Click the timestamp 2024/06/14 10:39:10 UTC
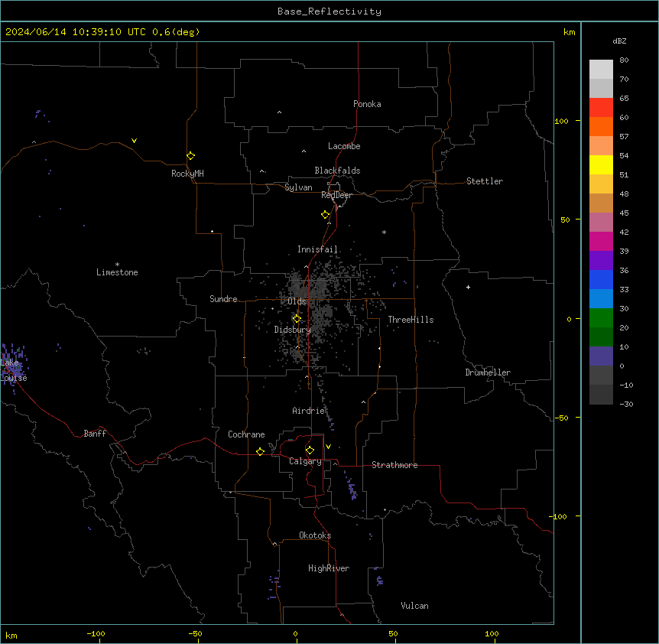 [76, 32]
